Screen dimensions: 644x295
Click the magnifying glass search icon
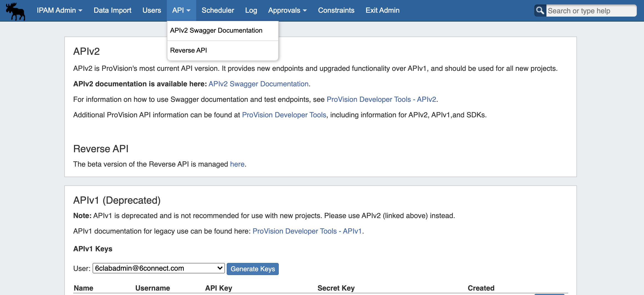[540, 11]
